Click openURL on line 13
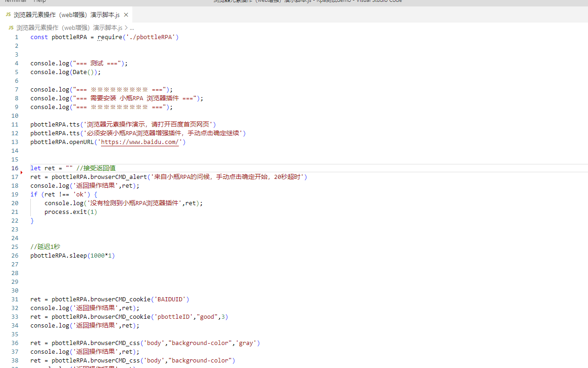Viewport: 588px width, 368px height. (82, 142)
